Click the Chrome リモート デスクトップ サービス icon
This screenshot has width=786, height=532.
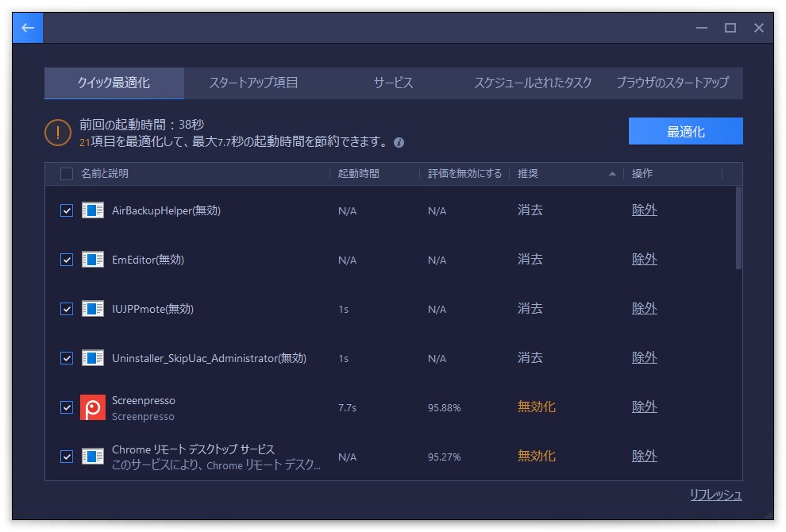(x=93, y=457)
